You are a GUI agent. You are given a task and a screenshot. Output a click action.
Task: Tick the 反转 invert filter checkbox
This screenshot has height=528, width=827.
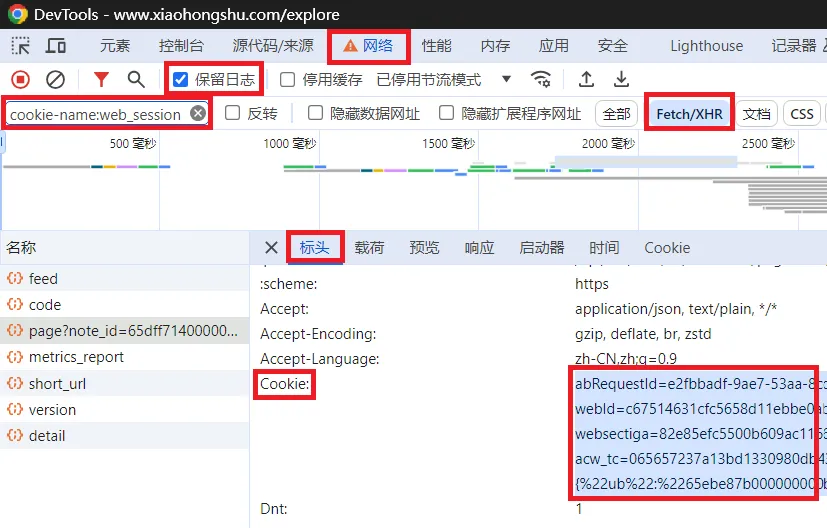[x=233, y=113]
